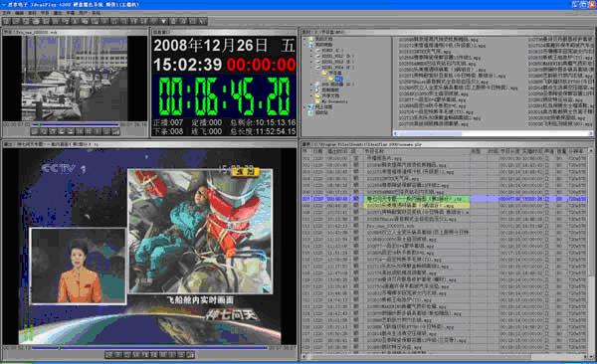Screen dimensions: 597x364
Task: Click first control button under the broadcast video
Action: [x=108, y=355]
